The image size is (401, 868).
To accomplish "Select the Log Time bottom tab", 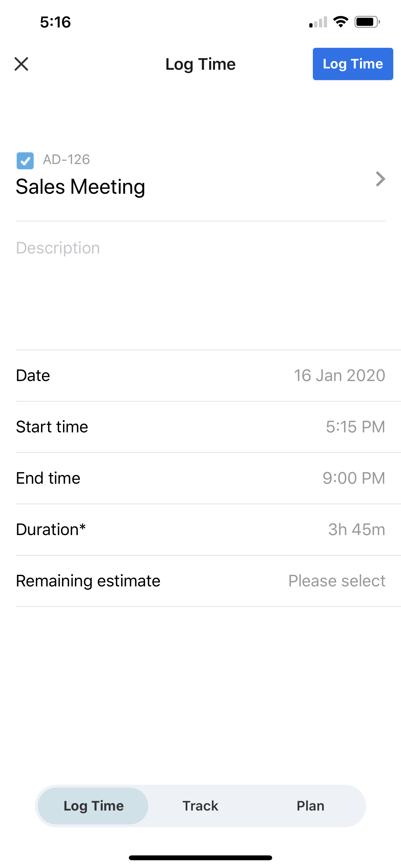I will coord(93,806).
